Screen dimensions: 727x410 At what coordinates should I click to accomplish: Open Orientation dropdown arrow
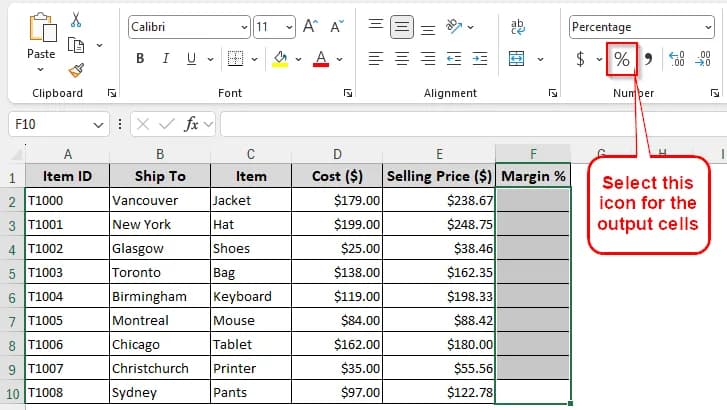click(x=471, y=27)
